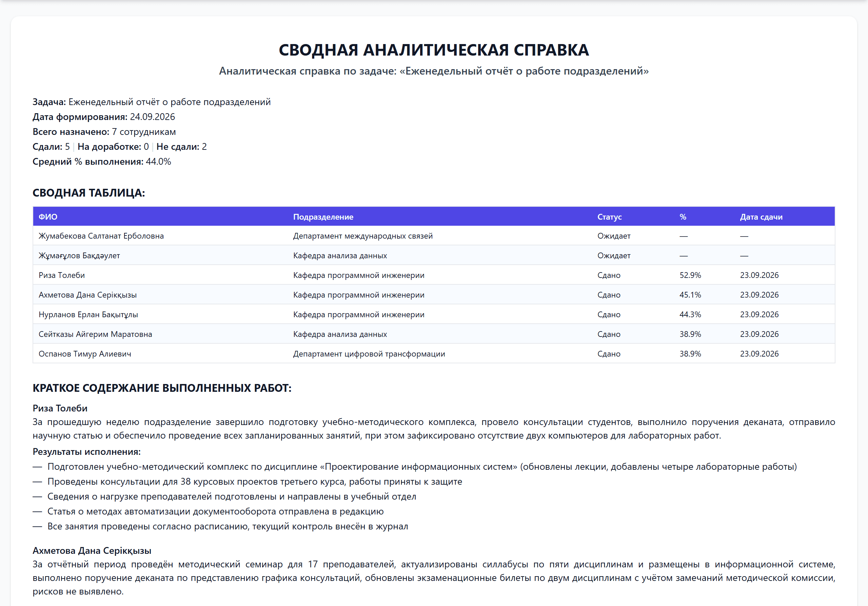Click Департамент цифровой трансформации cell
Screen dimensions: 868x606
369,353
